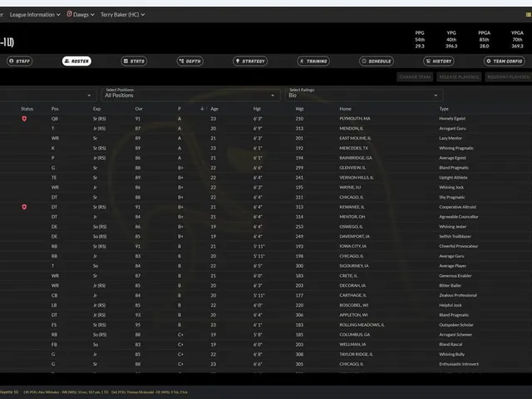The image size is (532, 399).
Task: Click the Lazy Mentor type cell
Action: [451, 138]
